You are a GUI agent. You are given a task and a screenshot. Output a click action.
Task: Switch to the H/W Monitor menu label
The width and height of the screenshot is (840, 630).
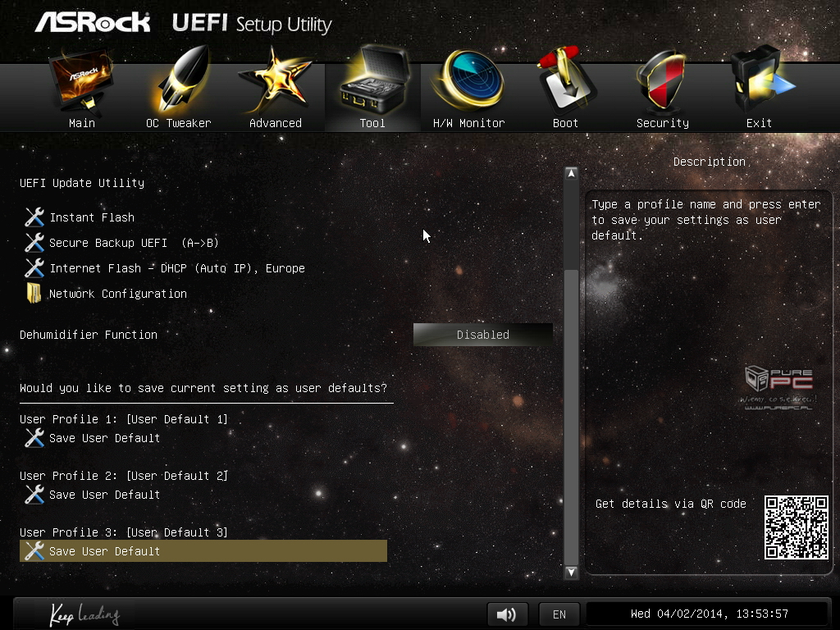coord(468,123)
